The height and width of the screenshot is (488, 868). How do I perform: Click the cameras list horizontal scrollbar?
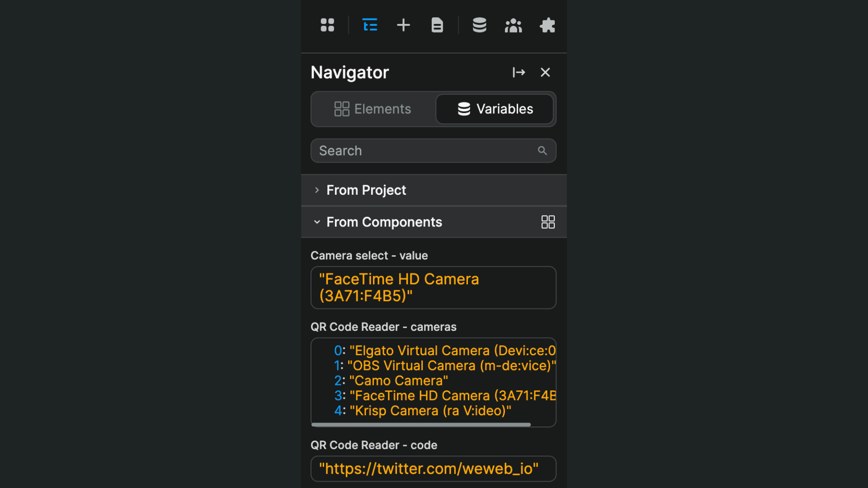click(420, 425)
